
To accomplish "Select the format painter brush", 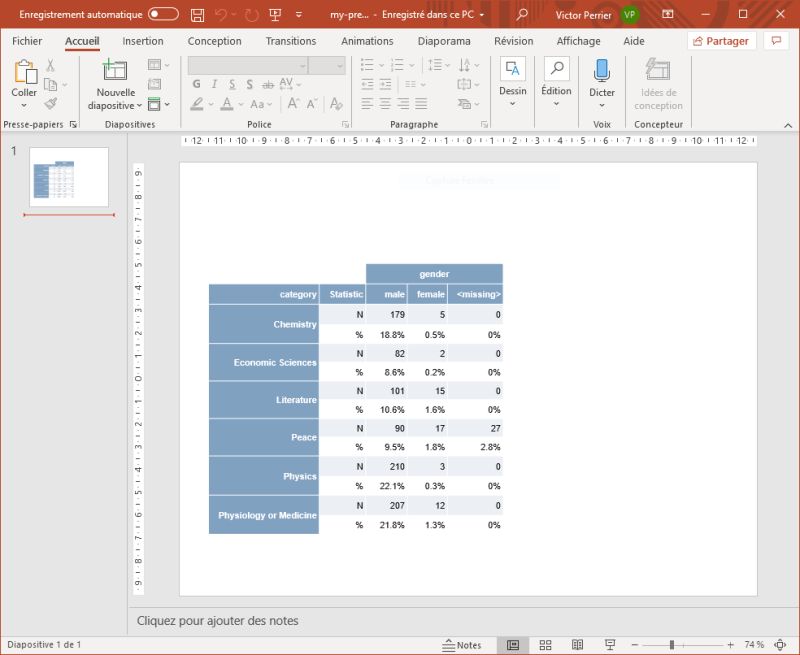I will point(51,104).
